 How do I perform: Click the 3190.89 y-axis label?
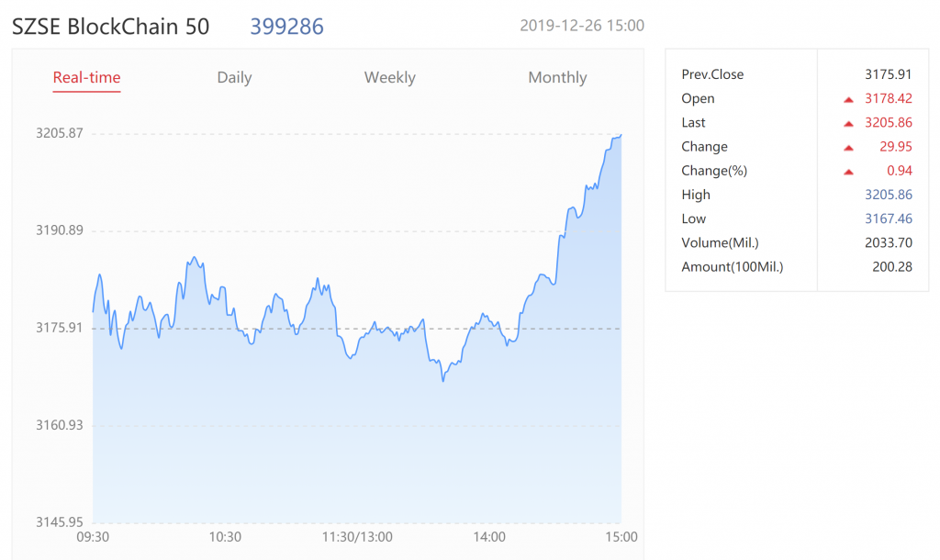point(60,230)
